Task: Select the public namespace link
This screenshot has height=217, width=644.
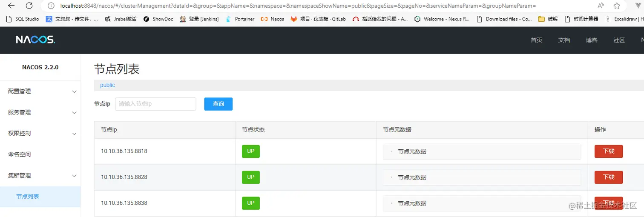Action: point(107,85)
